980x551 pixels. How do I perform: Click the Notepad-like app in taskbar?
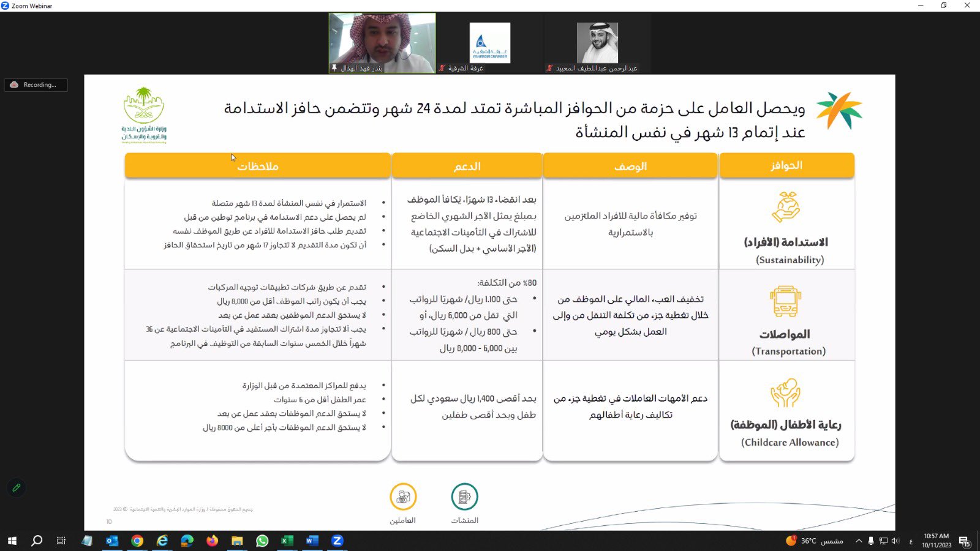coord(87,541)
